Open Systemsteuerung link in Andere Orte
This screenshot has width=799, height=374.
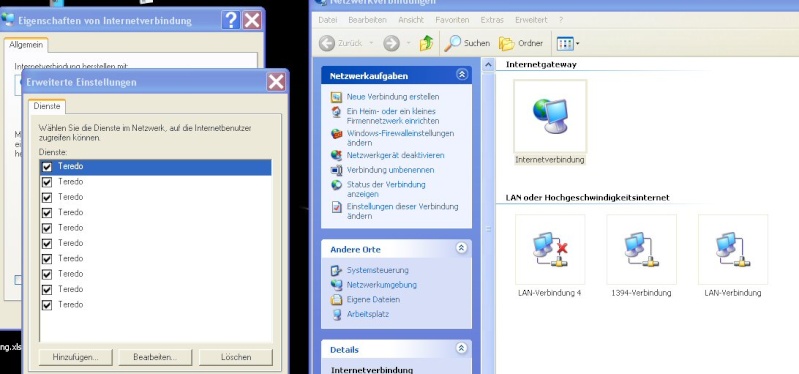[x=378, y=271]
